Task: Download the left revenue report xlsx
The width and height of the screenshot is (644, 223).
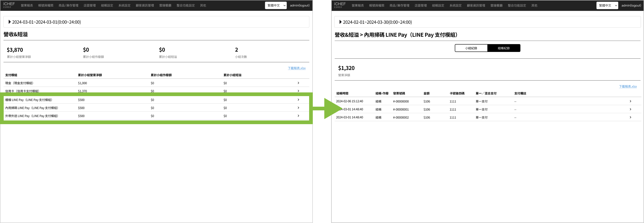Action: click(296, 68)
